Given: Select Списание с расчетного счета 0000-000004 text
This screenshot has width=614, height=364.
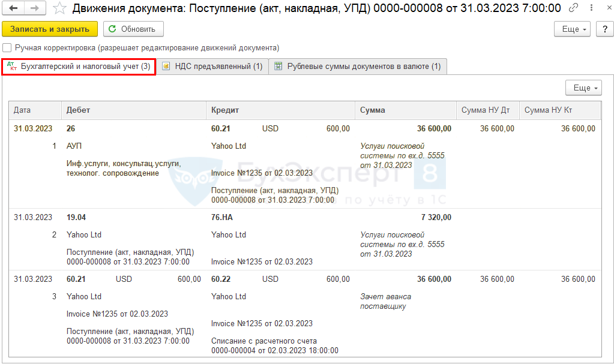Looking at the screenshot, I should click(x=275, y=345).
